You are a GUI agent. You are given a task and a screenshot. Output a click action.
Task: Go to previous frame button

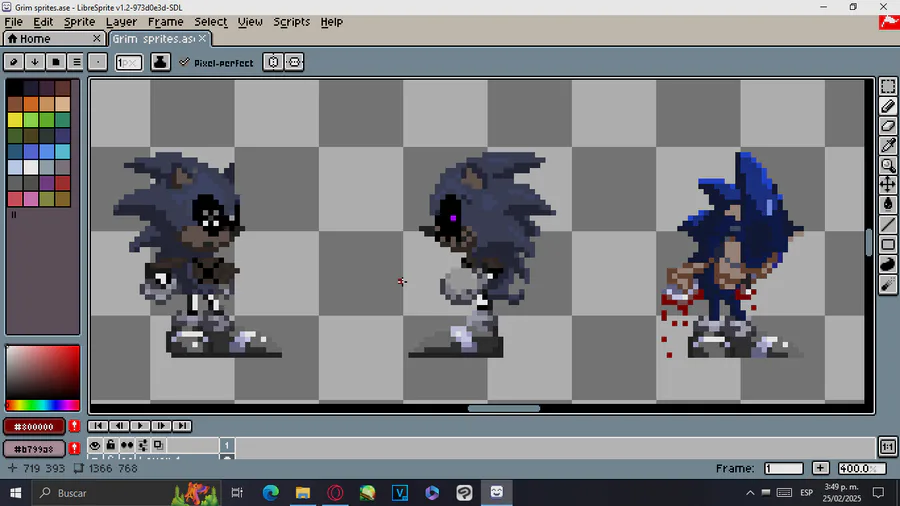[x=119, y=426]
